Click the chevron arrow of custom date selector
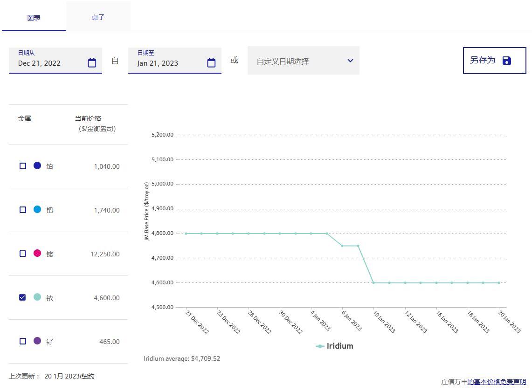The image size is (532, 392). pyautogui.click(x=350, y=61)
